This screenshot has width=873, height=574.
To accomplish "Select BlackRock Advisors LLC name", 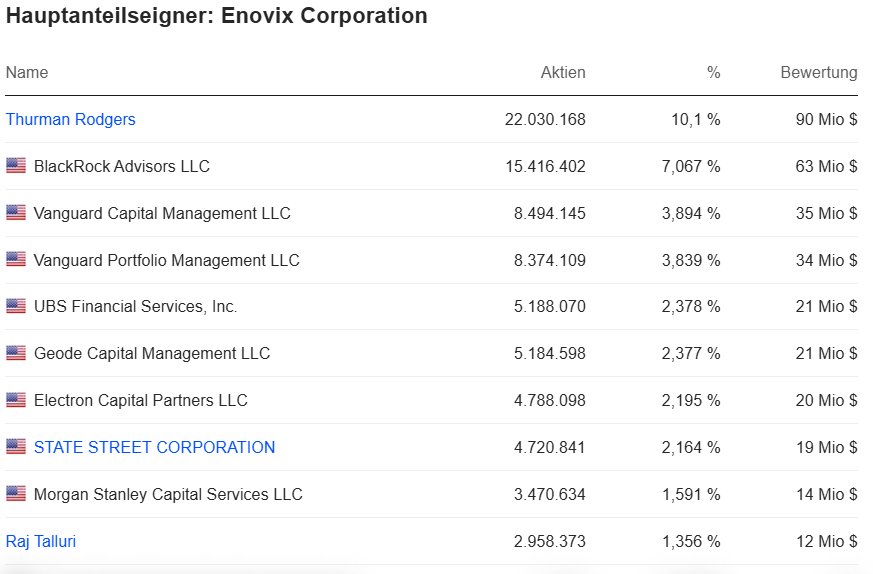I will (122, 166).
